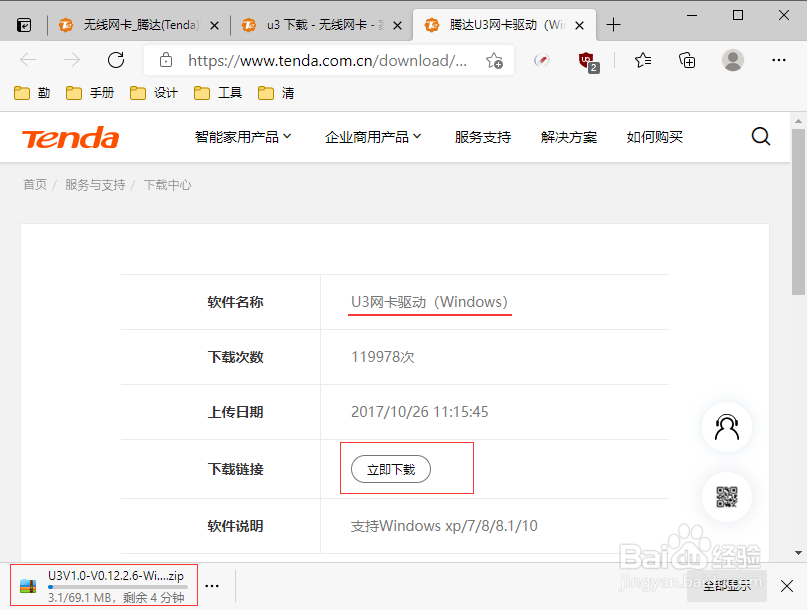Go to 下载中心 breadcrumb link
This screenshot has height=610, width=807.
(x=167, y=184)
